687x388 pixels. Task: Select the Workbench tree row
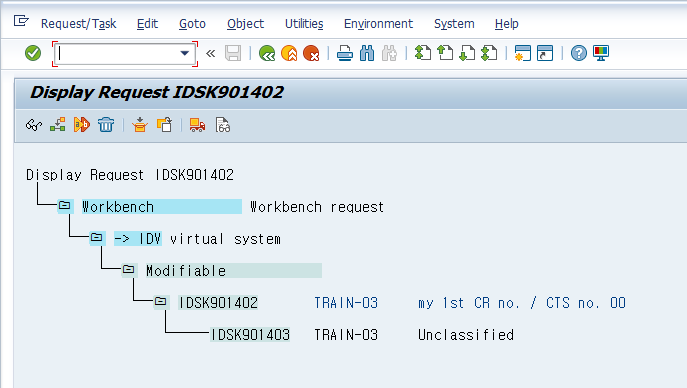(162, 207)
